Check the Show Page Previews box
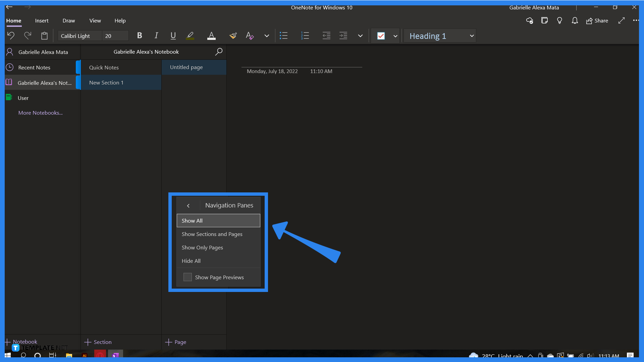This screenshot has width=644, height=362. pos(187,277)
